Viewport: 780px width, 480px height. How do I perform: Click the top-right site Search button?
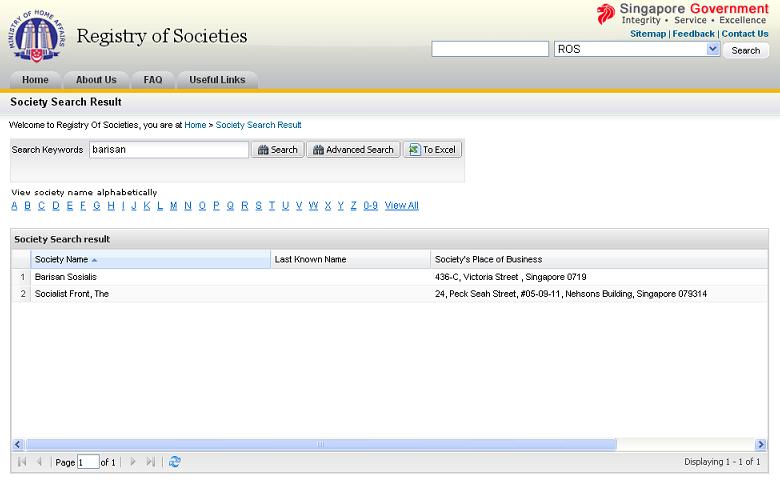[746, 50]
